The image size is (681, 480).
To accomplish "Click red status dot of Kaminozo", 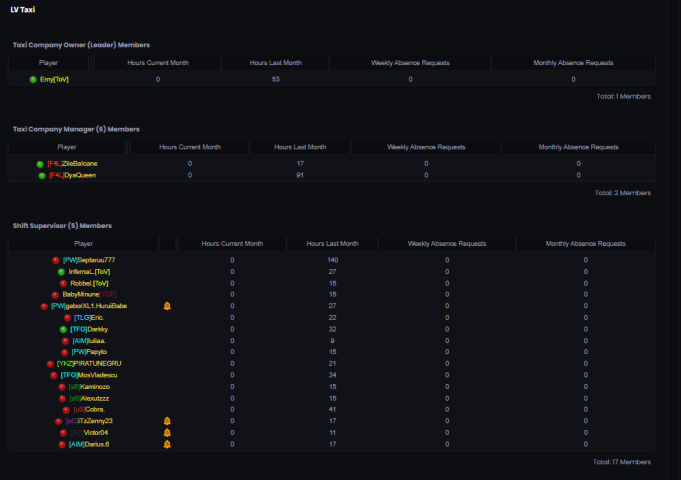I will point(62,387).
